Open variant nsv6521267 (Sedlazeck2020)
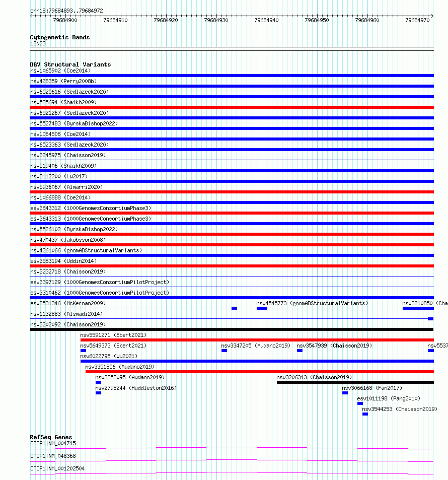 click(69, 113)
